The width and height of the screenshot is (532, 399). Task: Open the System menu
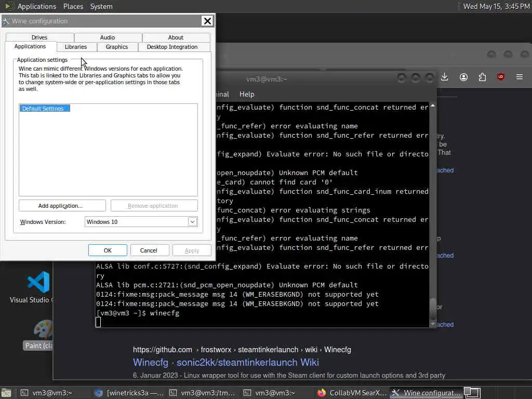click(101, 6)
